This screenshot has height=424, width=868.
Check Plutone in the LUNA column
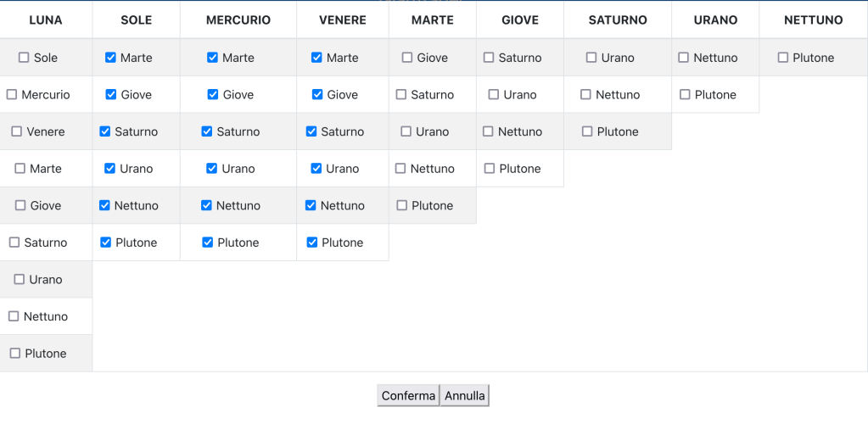point(15,354)
